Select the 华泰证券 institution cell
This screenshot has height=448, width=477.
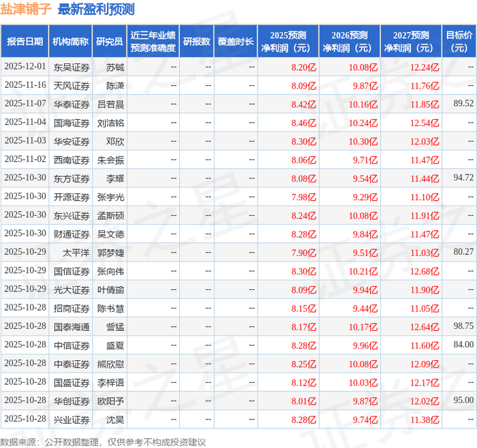pyautogui.click(x=72, y=104)
